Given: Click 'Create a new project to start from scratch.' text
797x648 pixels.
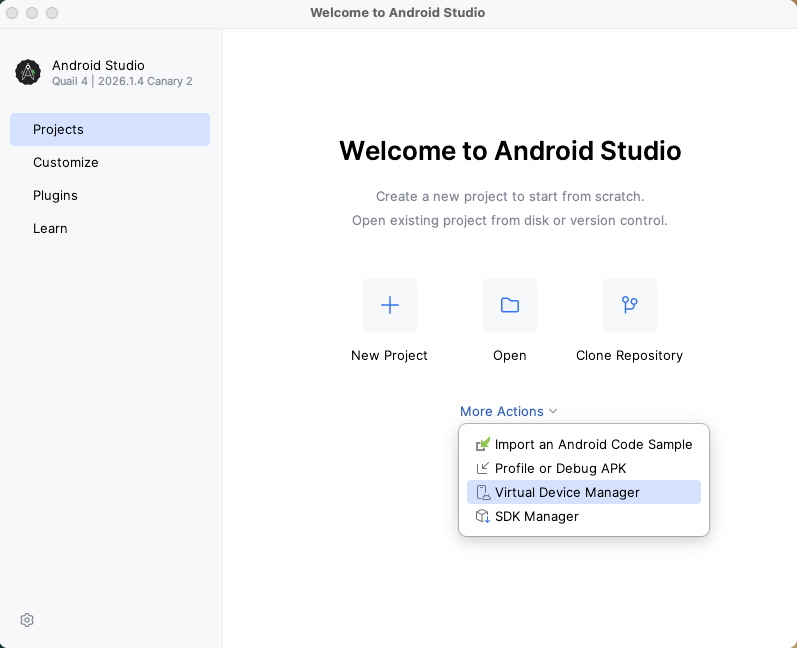Looking at the screenshot, I should 510,196.
